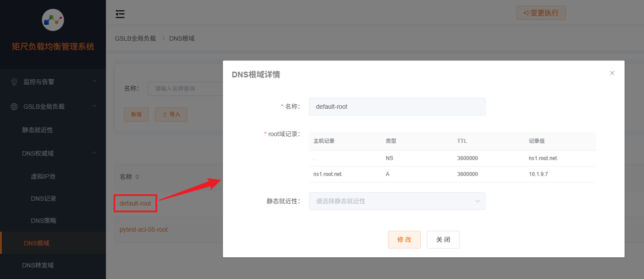
Task: Click the NS type cell
Action: coord(389,158)
